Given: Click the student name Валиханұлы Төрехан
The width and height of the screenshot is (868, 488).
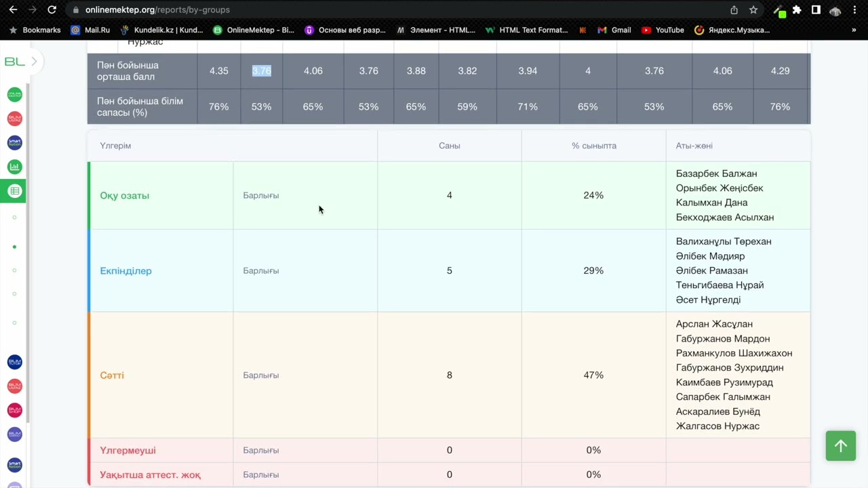Looking at the screenshot, I should tap(724, 241).
